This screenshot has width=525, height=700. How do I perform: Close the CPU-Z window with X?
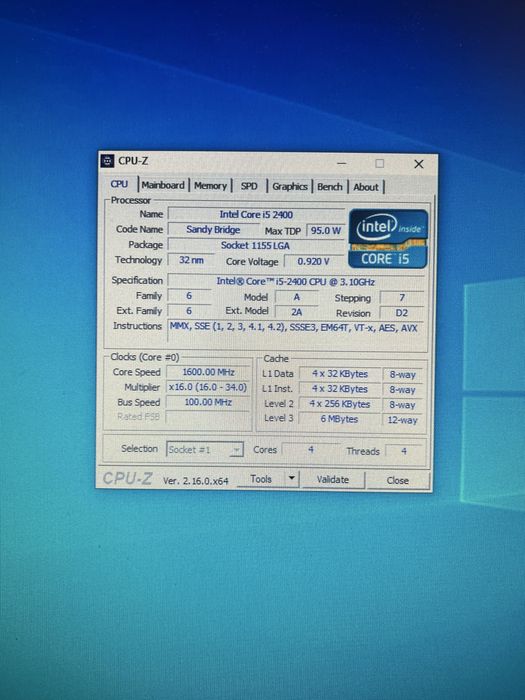tap(418, 164)
